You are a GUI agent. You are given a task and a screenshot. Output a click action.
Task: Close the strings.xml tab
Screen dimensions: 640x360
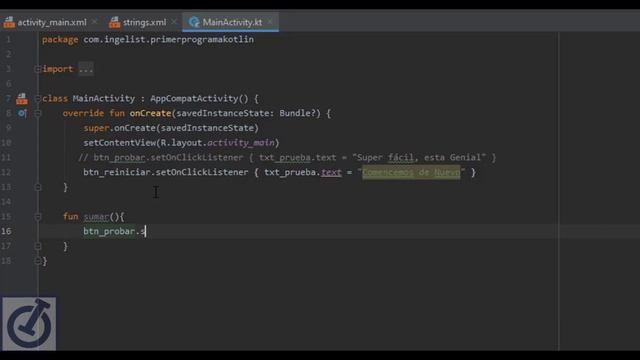(174, 21)
